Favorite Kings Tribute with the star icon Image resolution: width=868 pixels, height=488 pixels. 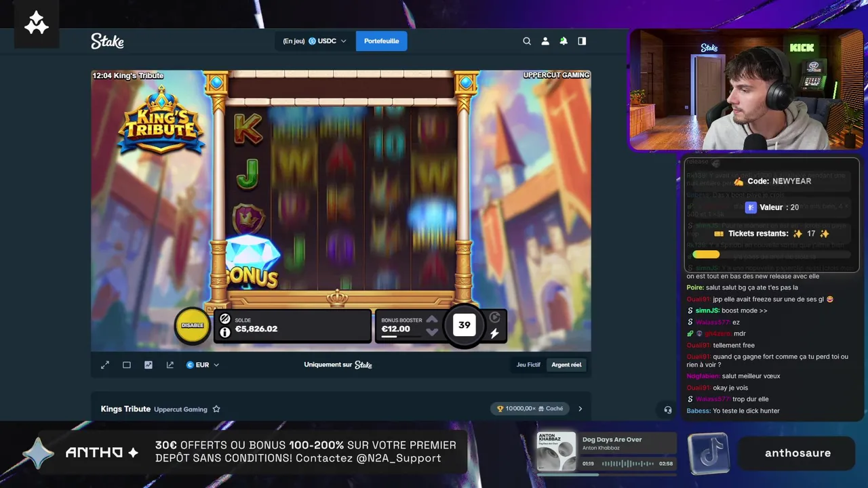coord(216,409)
